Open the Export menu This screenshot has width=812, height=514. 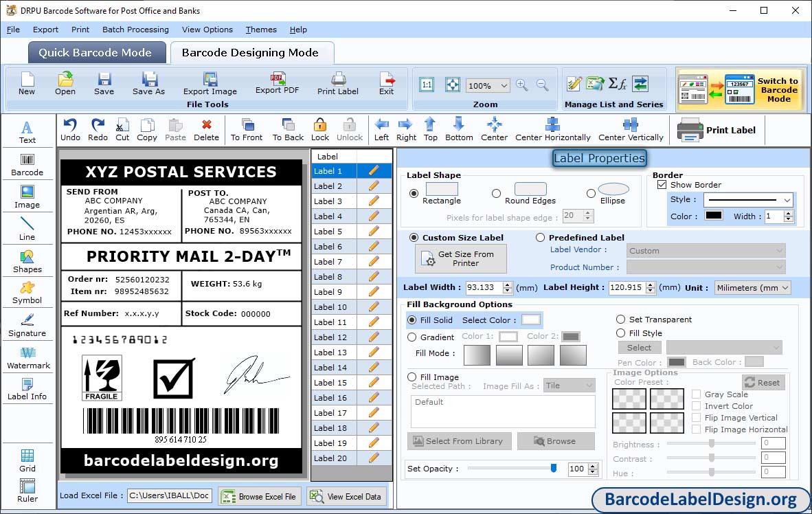(45, 30)
